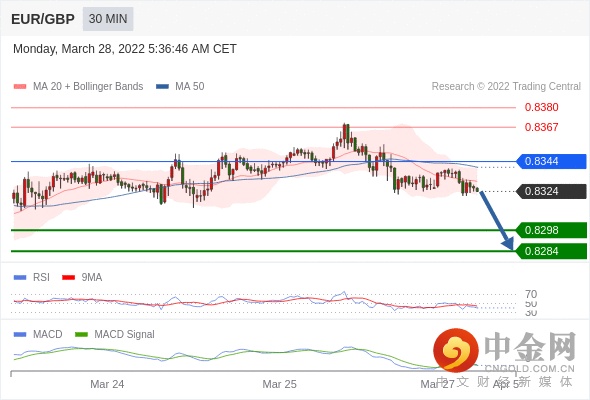Toggle the RSI legend entry
Viewport: 590px width, 400px height.
pos(41,277)
